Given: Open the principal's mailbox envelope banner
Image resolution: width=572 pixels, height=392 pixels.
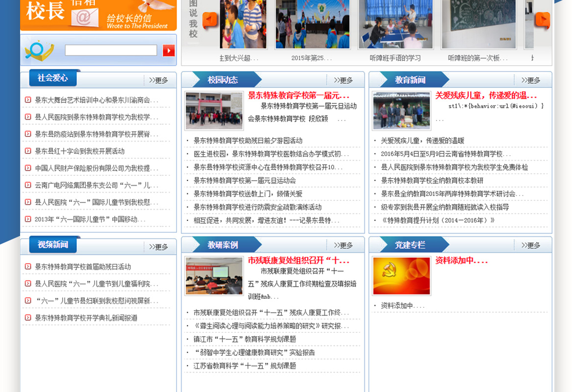Looking at the screenshot, I should pos(98,14).
